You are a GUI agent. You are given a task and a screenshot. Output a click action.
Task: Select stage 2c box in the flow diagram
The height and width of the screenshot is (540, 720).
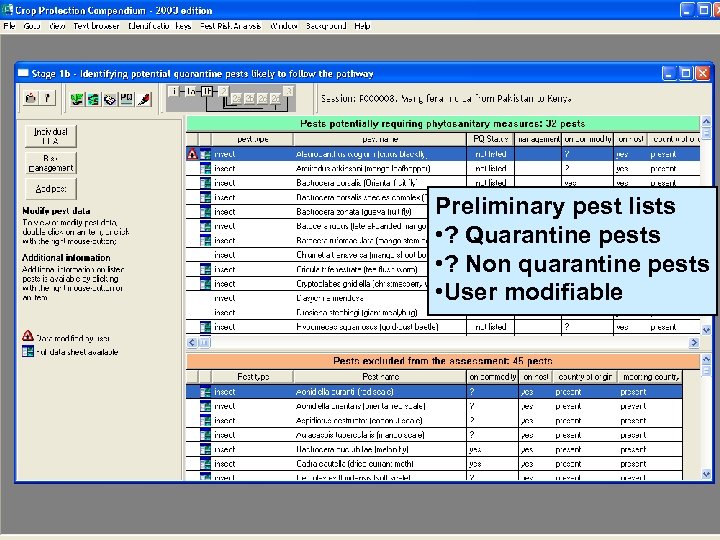[262, 99]
